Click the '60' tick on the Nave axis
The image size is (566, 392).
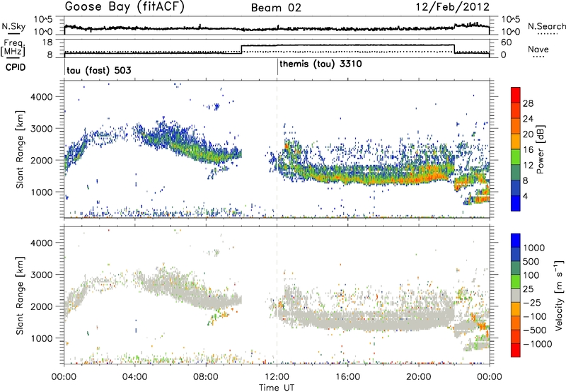[x=507, y=42]
